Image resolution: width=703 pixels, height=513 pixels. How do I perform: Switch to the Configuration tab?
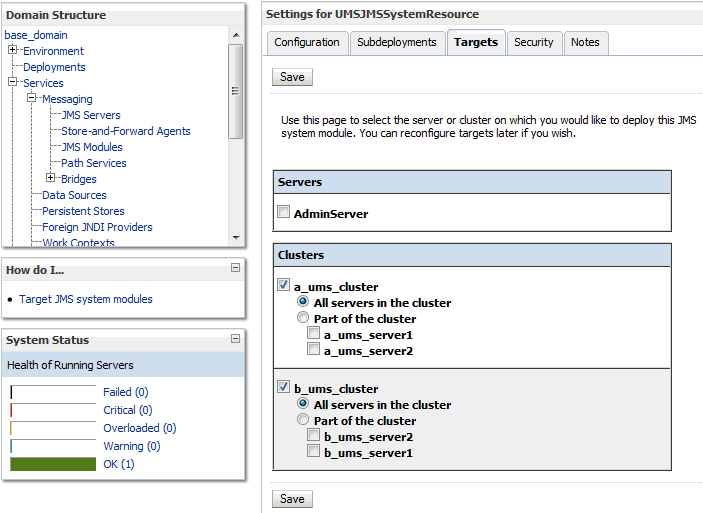pyautogui.click(x=307, y=43)
